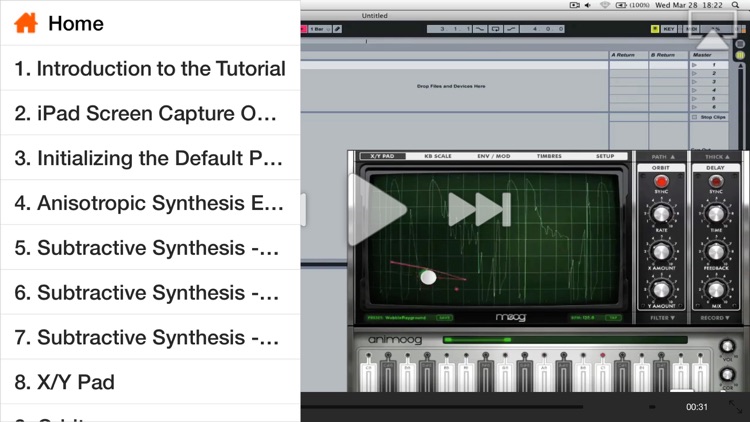Click the Delay TIME knob
The width and height of the screenshot is (750, 422).
tap(716, 214)
